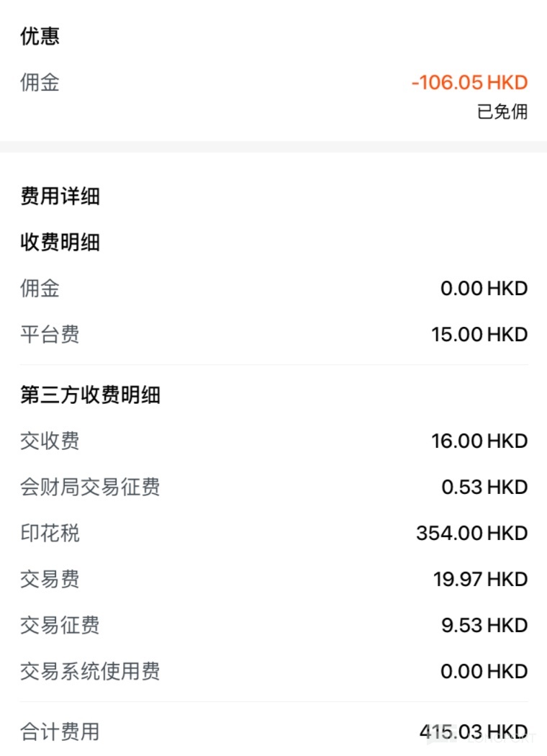Image resolution: width=547 pixels, height=756 pixels.
Task: Tap the 15.00 HKD platform fee amount
Action: click(479, 334)
